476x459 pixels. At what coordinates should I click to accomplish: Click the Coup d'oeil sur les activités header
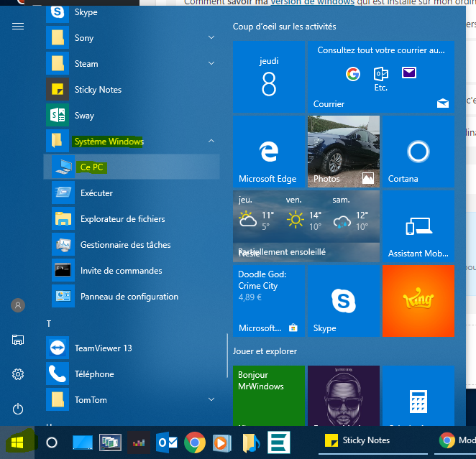click(284, 27)
